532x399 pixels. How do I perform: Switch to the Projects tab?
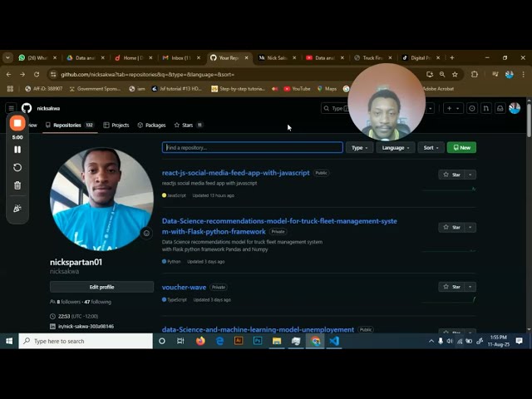(116, 126)
